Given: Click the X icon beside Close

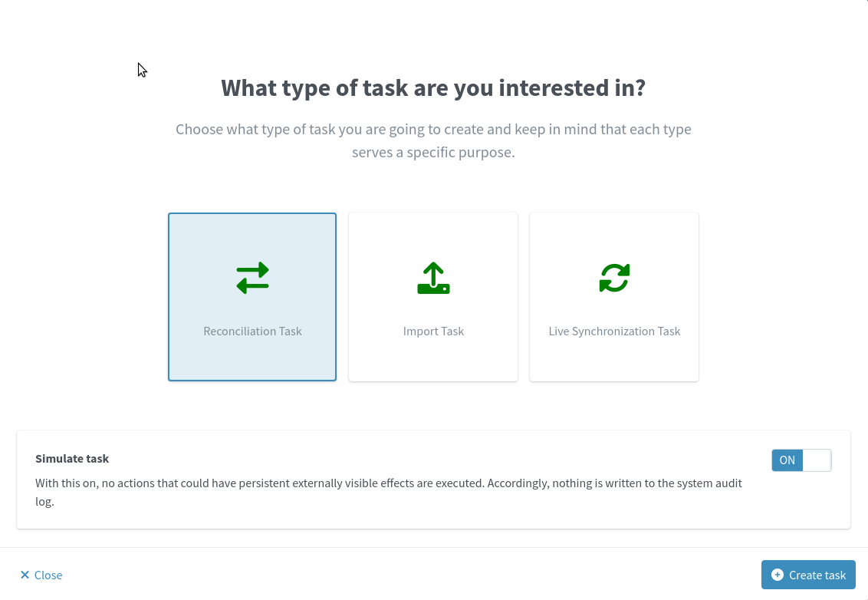Looking at the screenshot, I should point(25,575).
